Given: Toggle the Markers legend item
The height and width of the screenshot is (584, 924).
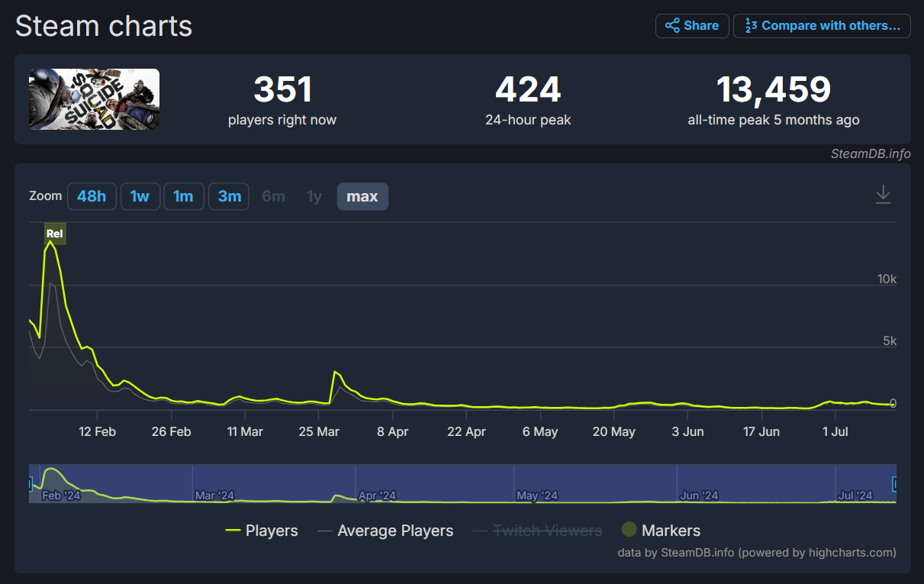Looking at the screenshot, I should tap(661, 531).
